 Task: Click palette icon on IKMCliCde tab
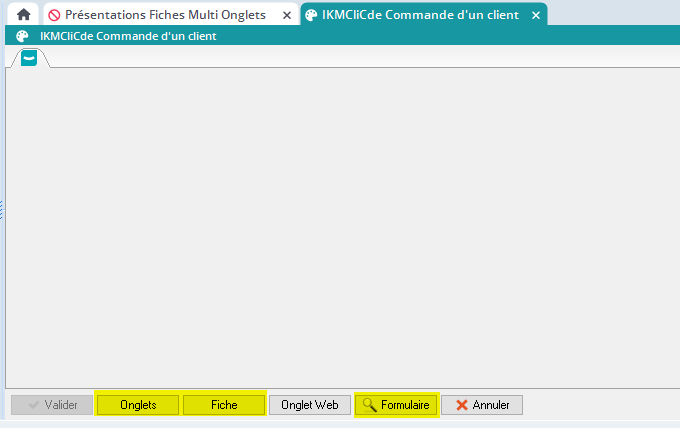[311, 16]
